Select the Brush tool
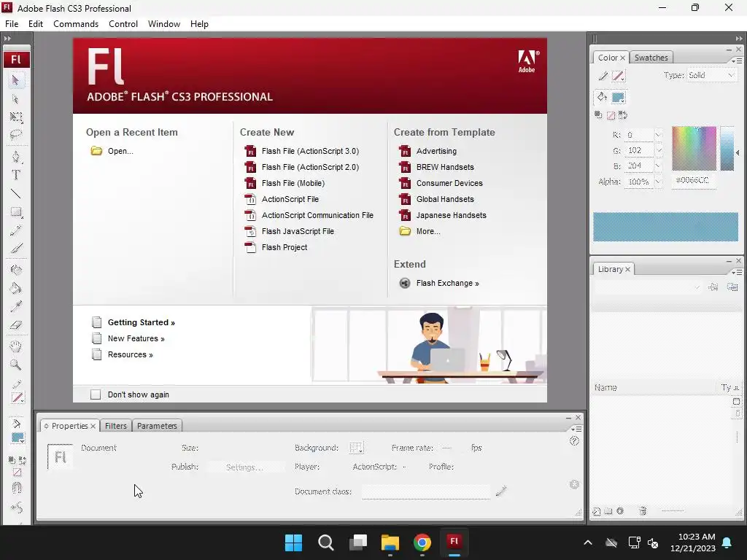 tap(16, 249)
